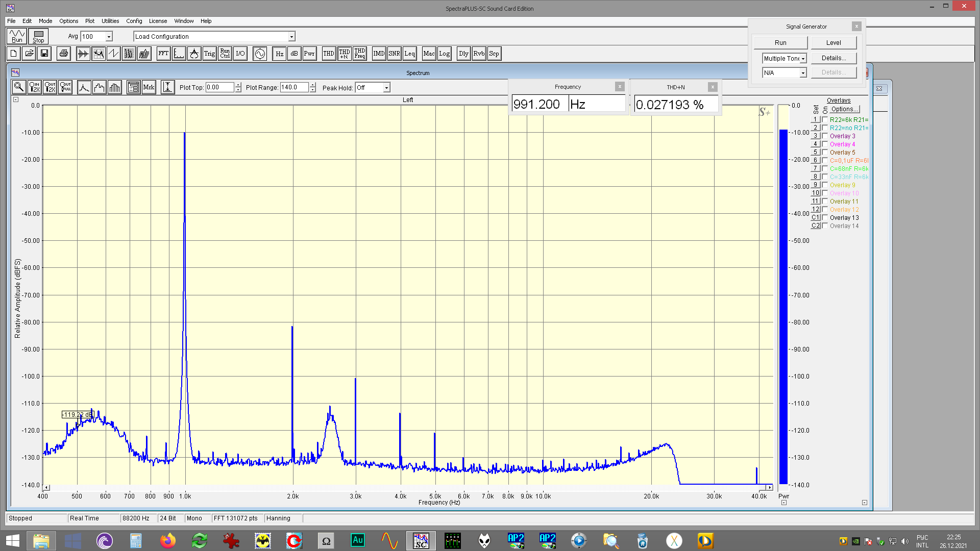The image size is (980, 551).
Task: Toggle the Total Power (Pwr) utility
Action: [x=309, y=54]
